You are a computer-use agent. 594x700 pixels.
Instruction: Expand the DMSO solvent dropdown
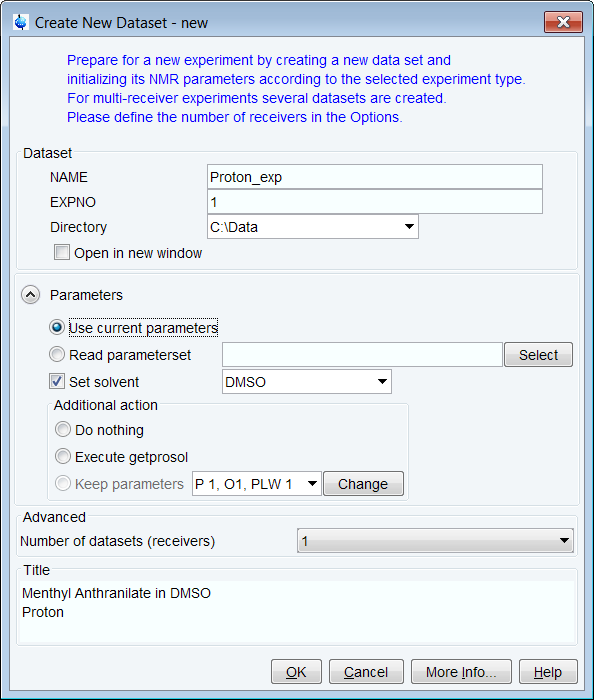(307, 382)
